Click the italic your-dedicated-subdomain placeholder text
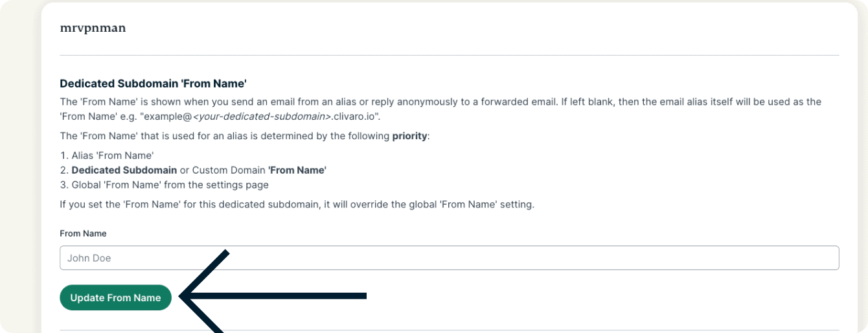868x333 pixels. (x=257, y=117)
